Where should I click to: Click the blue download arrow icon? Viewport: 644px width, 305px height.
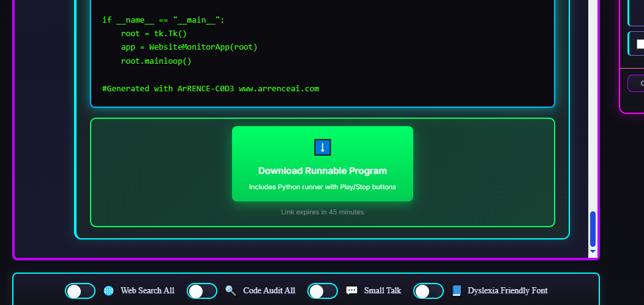pos(323,147)
